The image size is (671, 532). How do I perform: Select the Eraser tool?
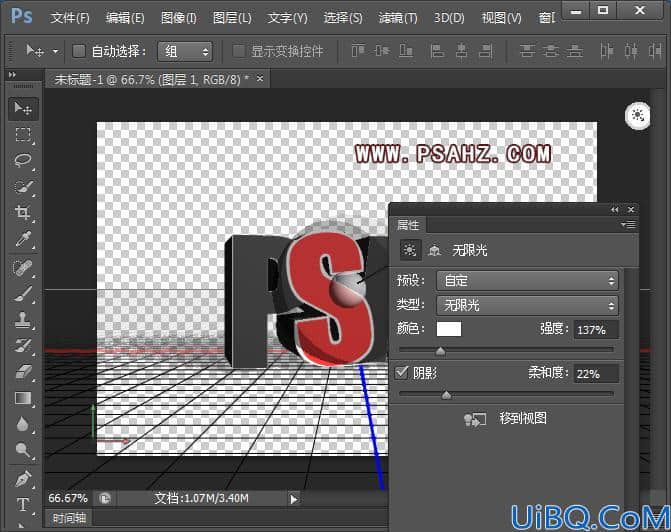[x=23, y=372]
